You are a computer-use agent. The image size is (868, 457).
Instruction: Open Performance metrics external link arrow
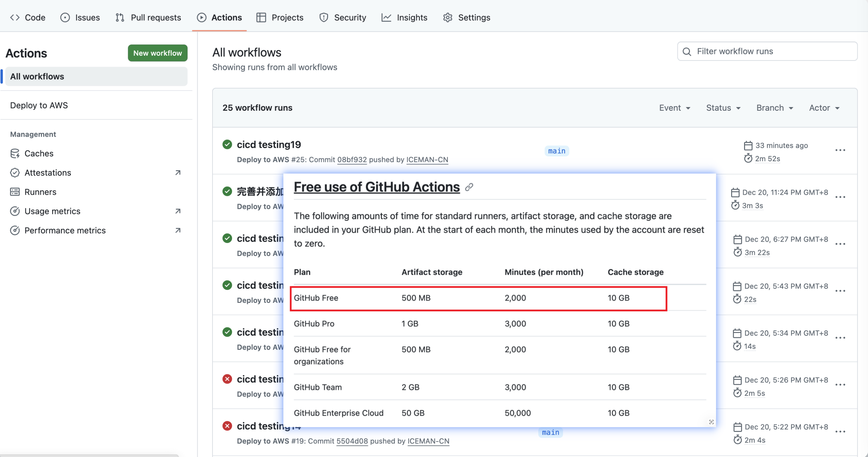click(178, 230)
